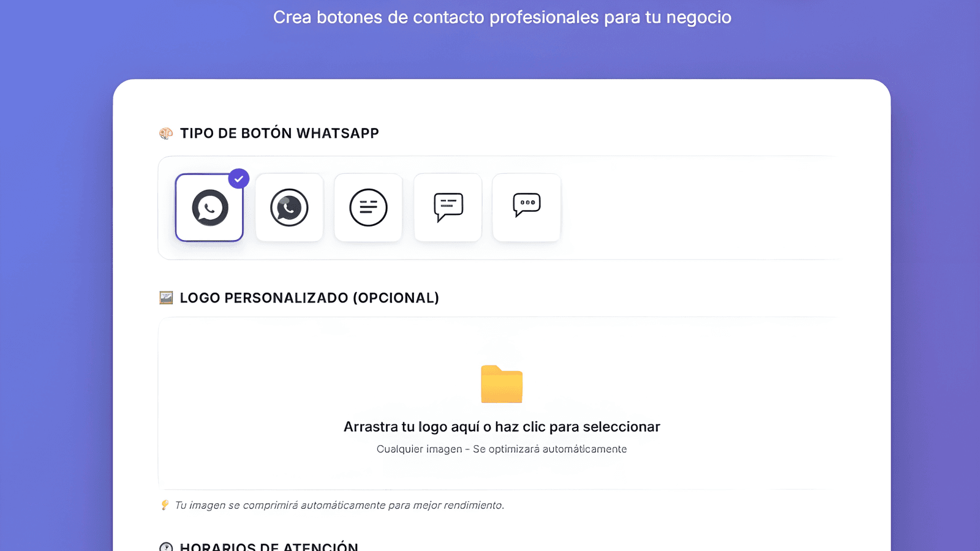Click the purple checkmark badge on the selected style

[239, 179]
